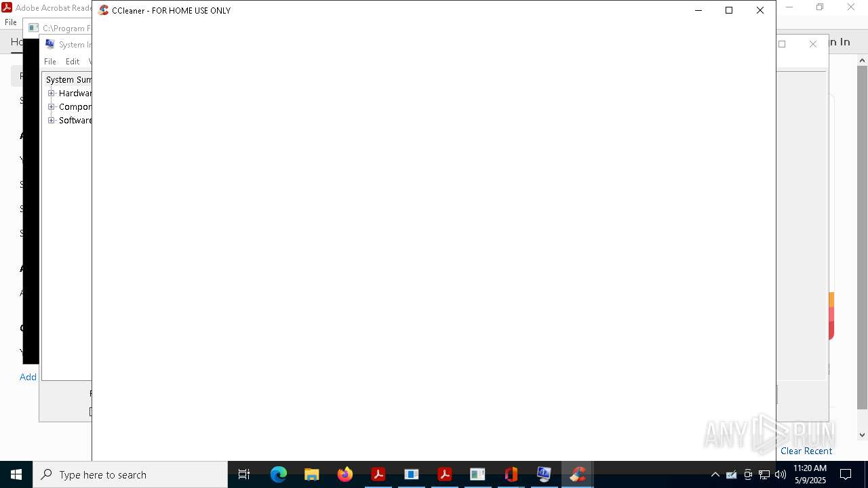Switch to the Home tab in Acrobat
This screenshot has height=488, width=868.
17,42
